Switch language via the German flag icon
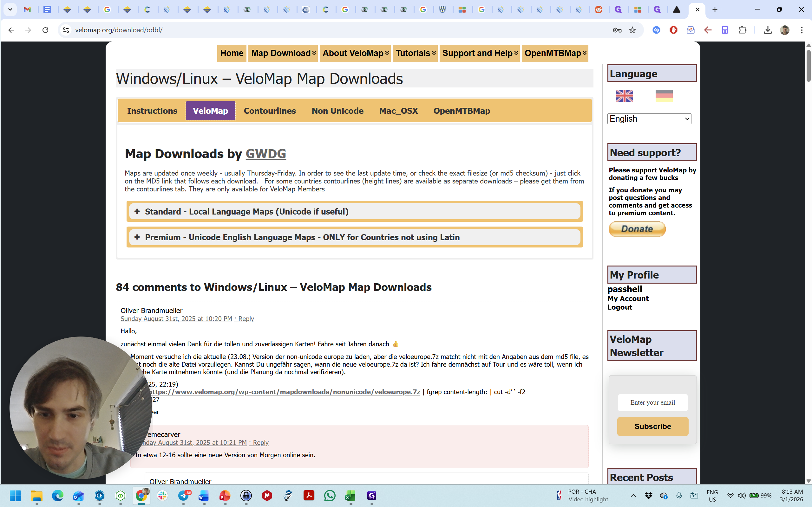This screenshot has width=812, height=507. click(664, 96)
